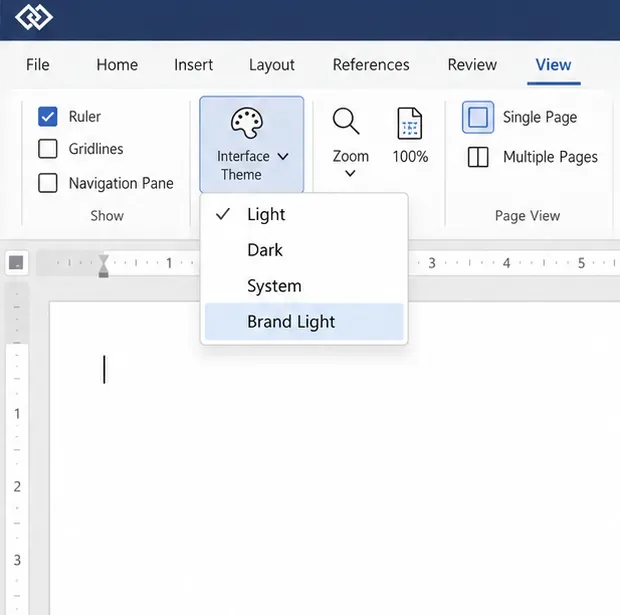Select the Multiple Pages icon

[x=478, y=157]
